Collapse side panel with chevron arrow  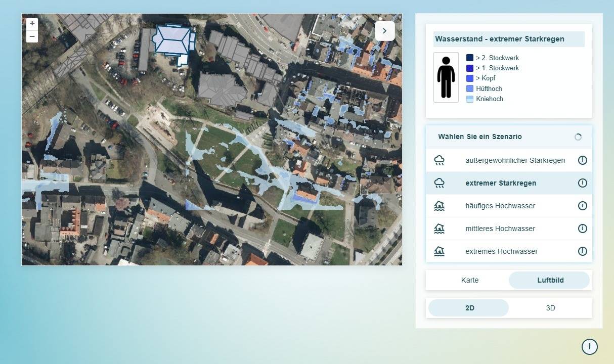(x=384, y=31)
